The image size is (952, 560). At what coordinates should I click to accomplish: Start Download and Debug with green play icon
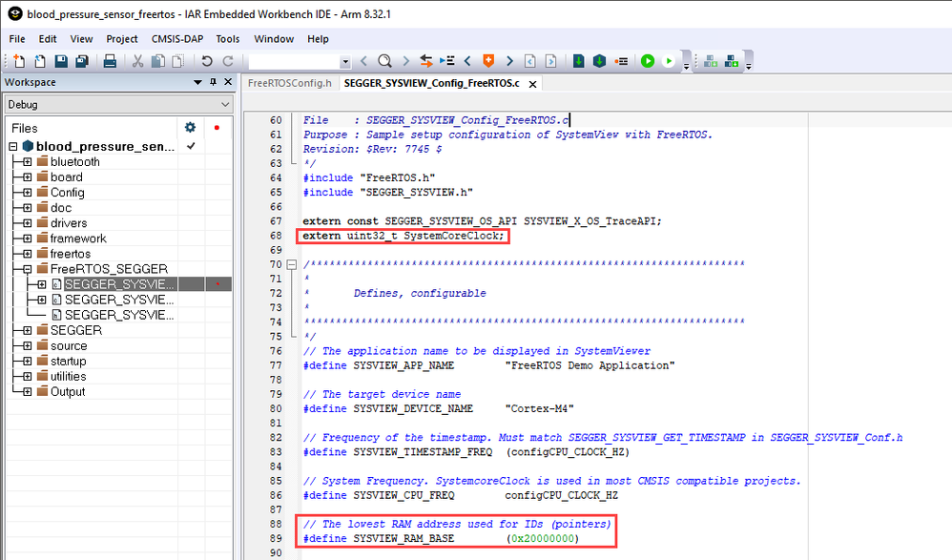648,61
